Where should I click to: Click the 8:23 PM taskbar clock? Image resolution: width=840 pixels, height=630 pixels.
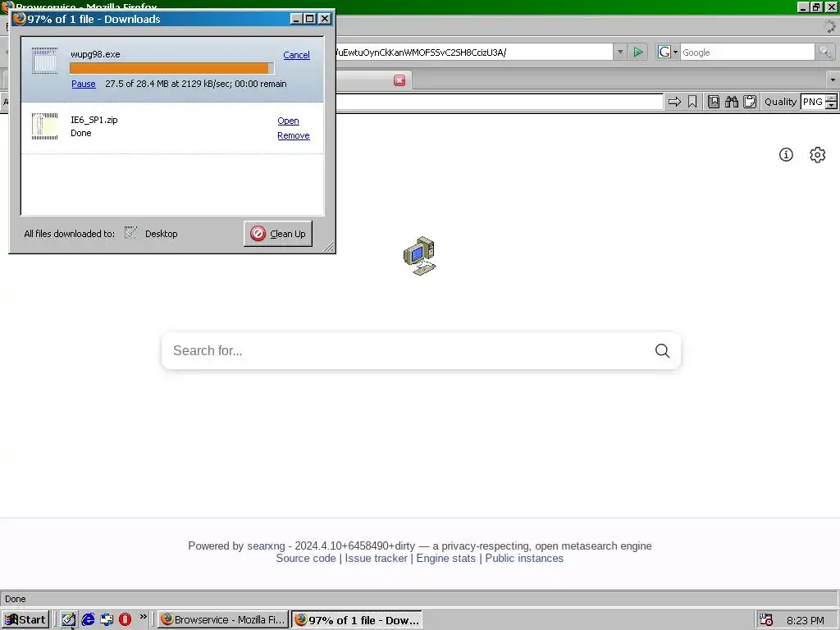pos(806,620)
